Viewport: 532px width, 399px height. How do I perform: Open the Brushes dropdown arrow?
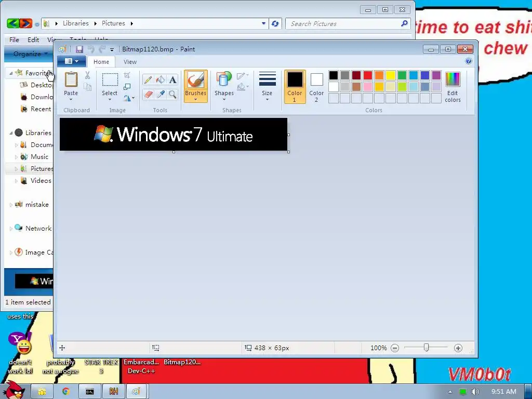click(196, 99)
